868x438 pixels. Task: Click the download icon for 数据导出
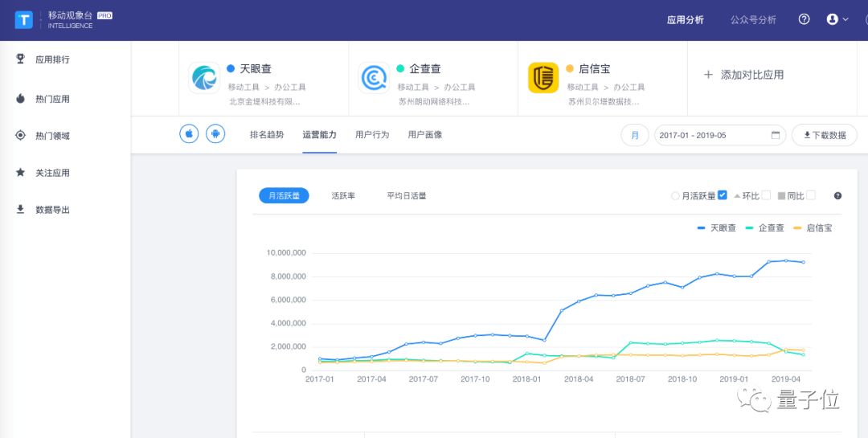20,209
